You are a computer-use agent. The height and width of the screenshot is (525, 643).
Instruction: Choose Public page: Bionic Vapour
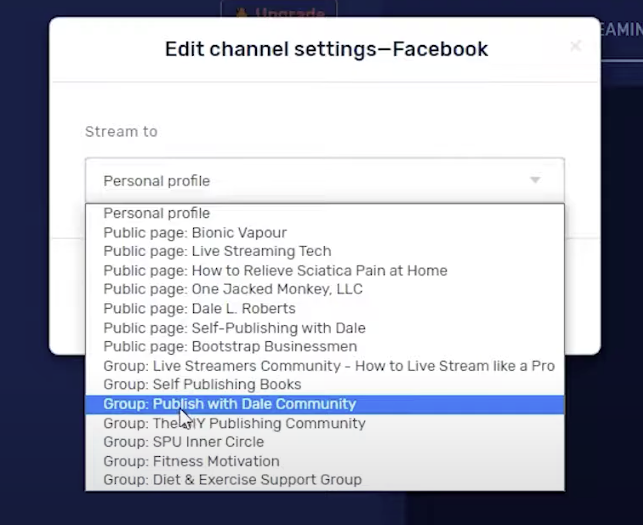click(x=325, y=233)
